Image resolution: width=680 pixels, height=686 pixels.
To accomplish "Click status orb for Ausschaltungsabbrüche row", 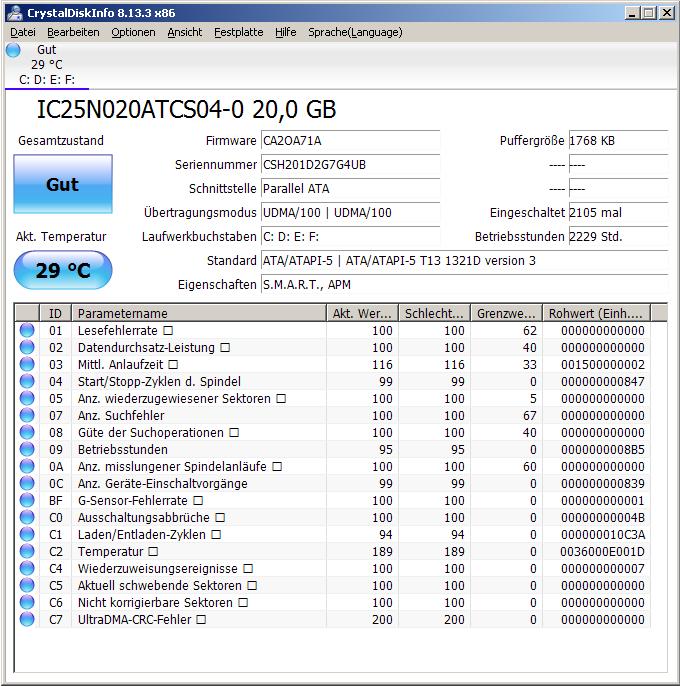I will click(x=27, y=518).
